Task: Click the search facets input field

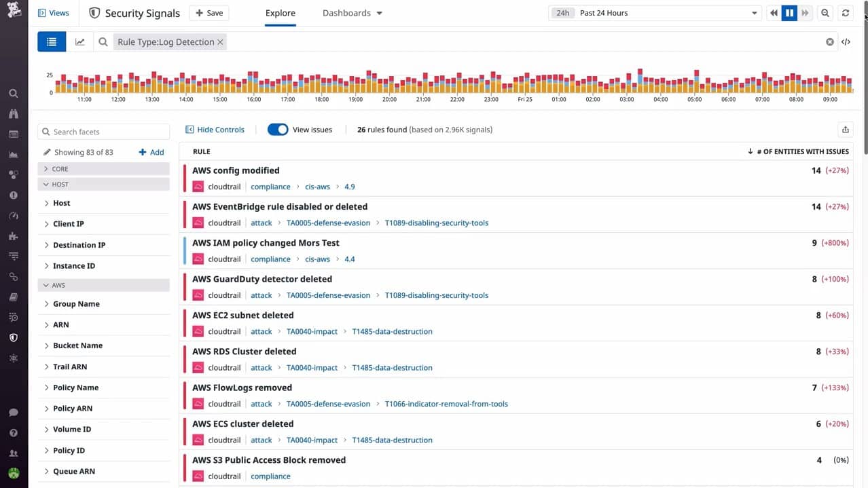Action: [104, 132]
